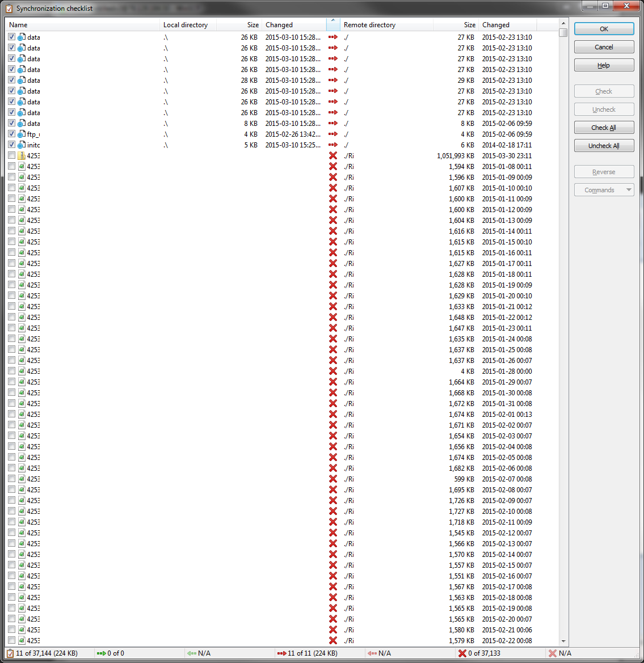Viewport: 644px width, 663px height.
Task: Click the Uncheck All button
Action: click(x=604, y=145)
